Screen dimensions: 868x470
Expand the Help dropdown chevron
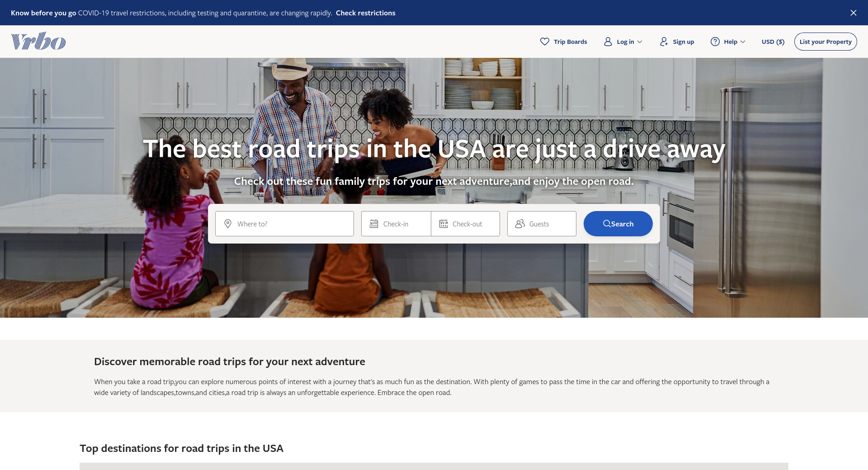(743, 42)
